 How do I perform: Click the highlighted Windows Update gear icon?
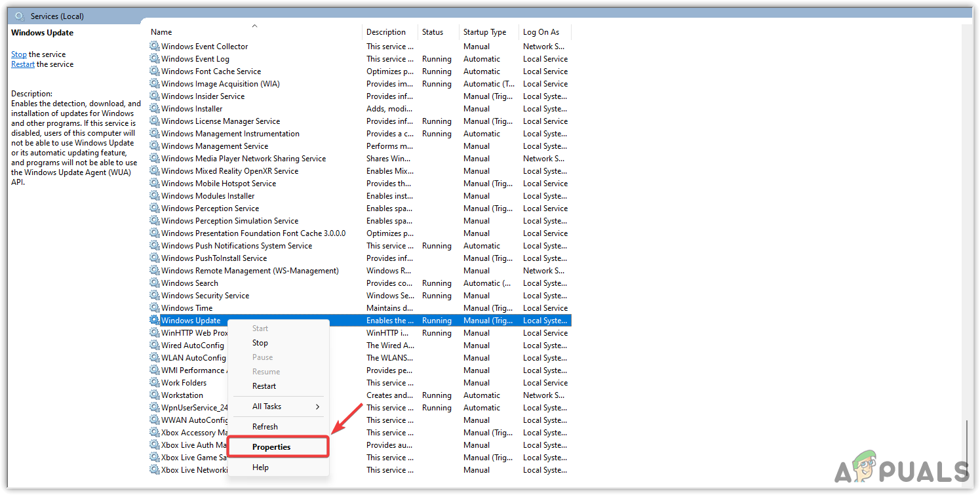[155, 321]
